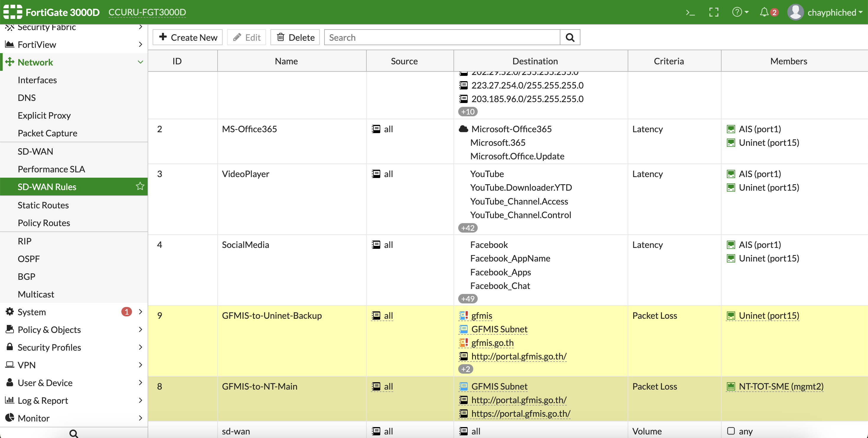Expand the FortiView menu
This screenshot has width=868, height=438.
[x=140, y=44]
